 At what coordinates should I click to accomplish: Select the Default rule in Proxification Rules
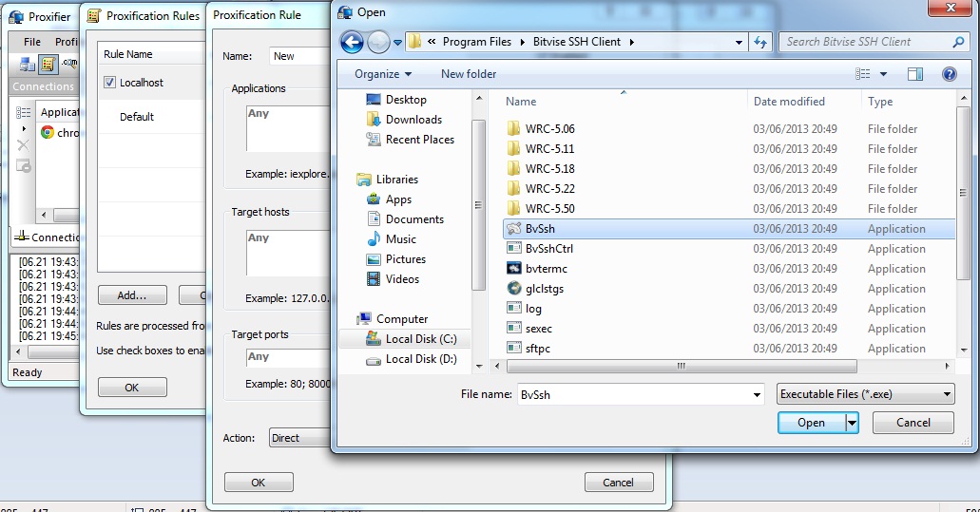pyautogui.click(x=136, y=117)
